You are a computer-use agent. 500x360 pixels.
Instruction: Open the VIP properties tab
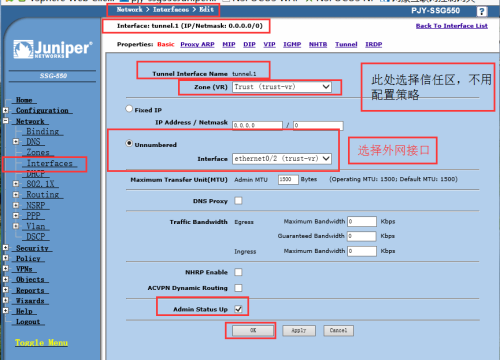pyautogui.click(x=269, y=44)
